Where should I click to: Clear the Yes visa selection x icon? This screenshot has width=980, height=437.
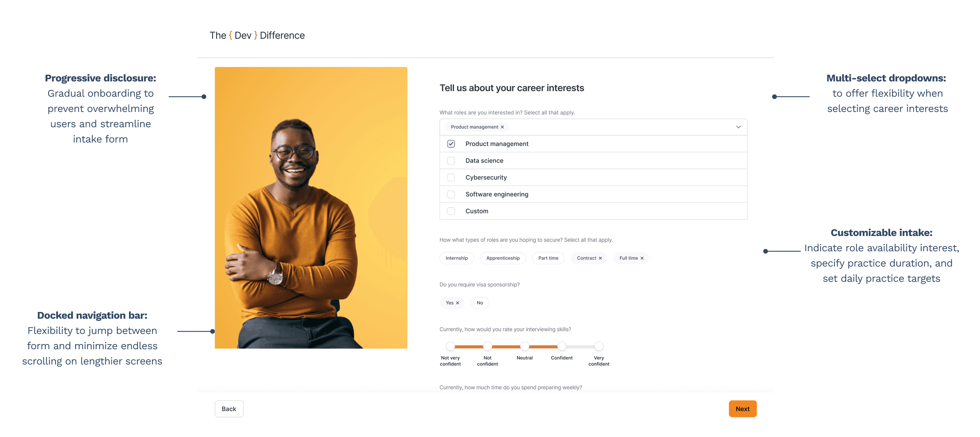[457, 303]
